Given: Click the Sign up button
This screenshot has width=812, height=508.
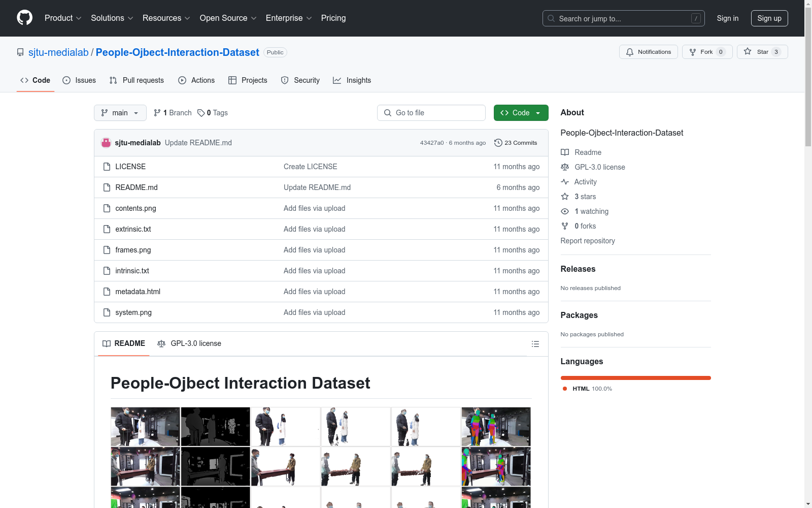Looking at the screenshot, I should point(769,18).
